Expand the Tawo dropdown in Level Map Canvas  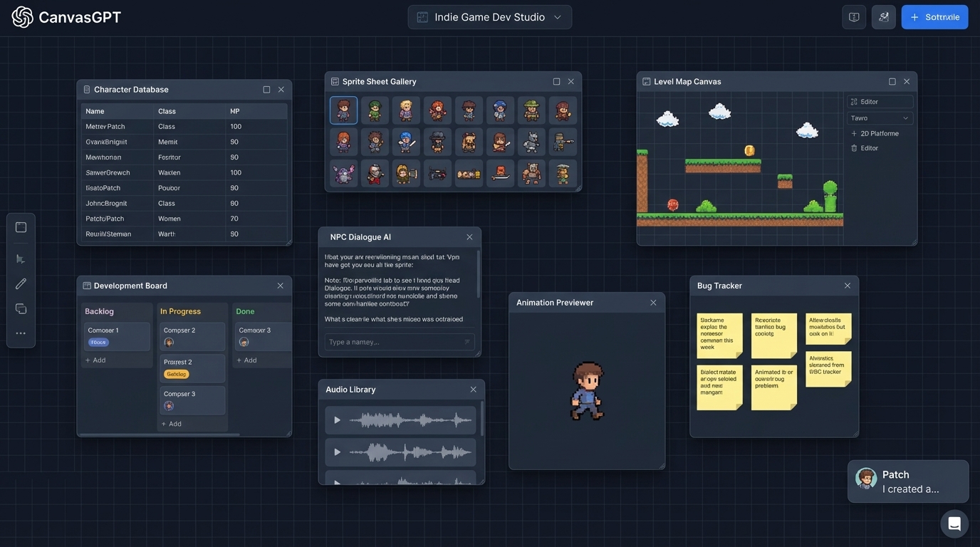[x=882, y=116]
